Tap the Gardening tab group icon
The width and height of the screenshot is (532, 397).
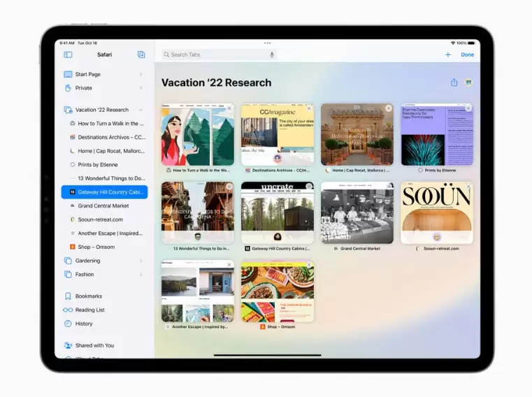[68, 261]
